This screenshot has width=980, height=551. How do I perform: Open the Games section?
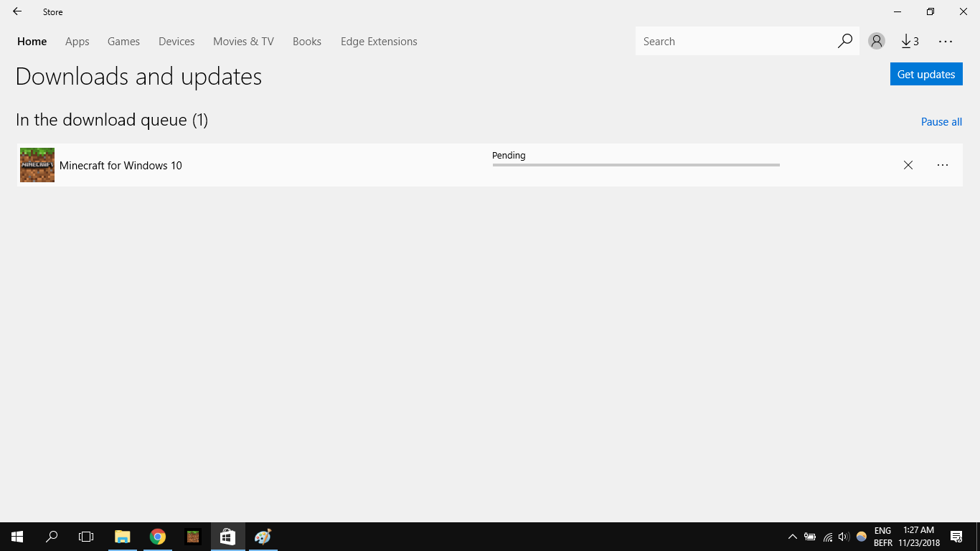coord(123,42)
